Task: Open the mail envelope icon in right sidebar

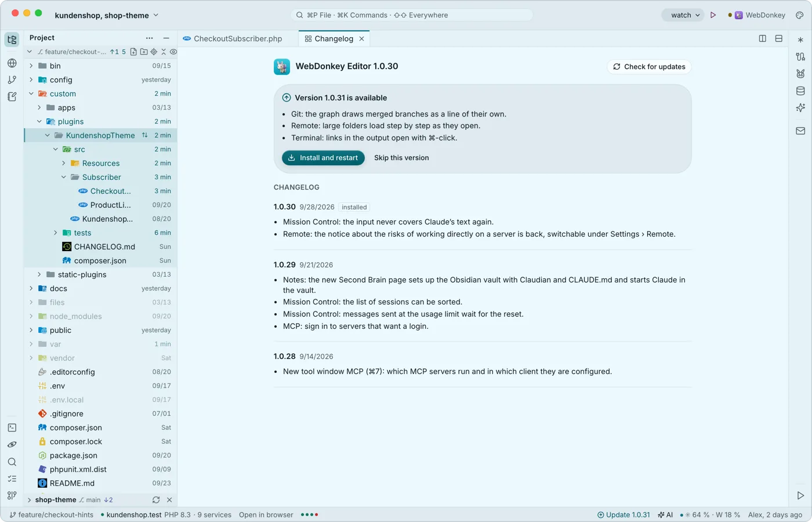Action: point(800,131)
